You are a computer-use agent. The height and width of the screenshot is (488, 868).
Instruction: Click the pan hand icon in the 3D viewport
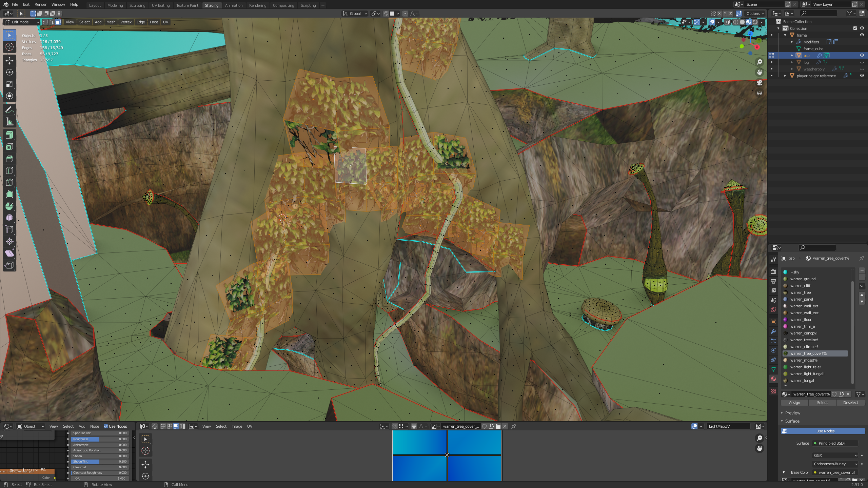(x=759, y=72)
